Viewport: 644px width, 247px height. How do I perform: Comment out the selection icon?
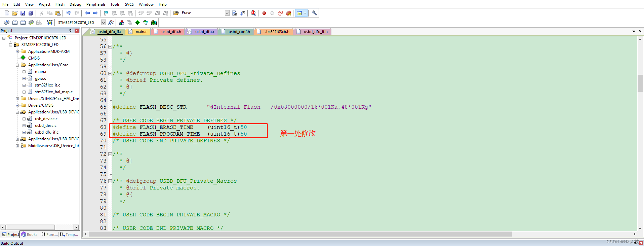point(157,13)
